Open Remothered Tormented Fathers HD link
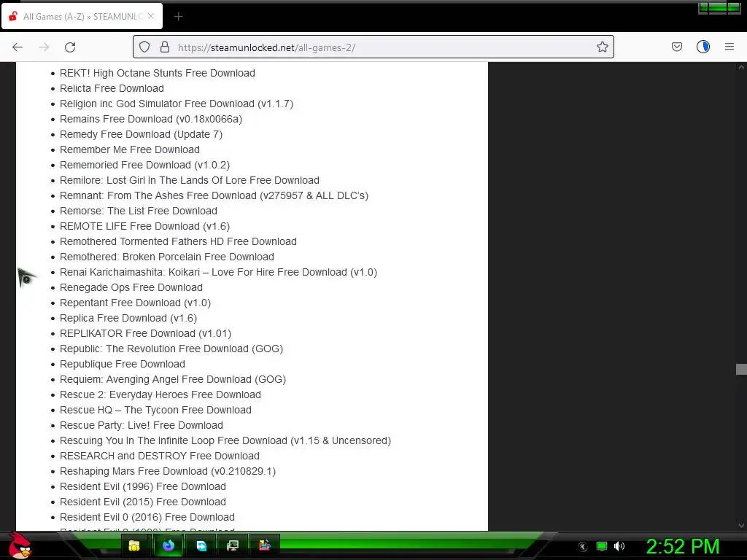Viewport: 747px width, 560px height. [178, 241]
